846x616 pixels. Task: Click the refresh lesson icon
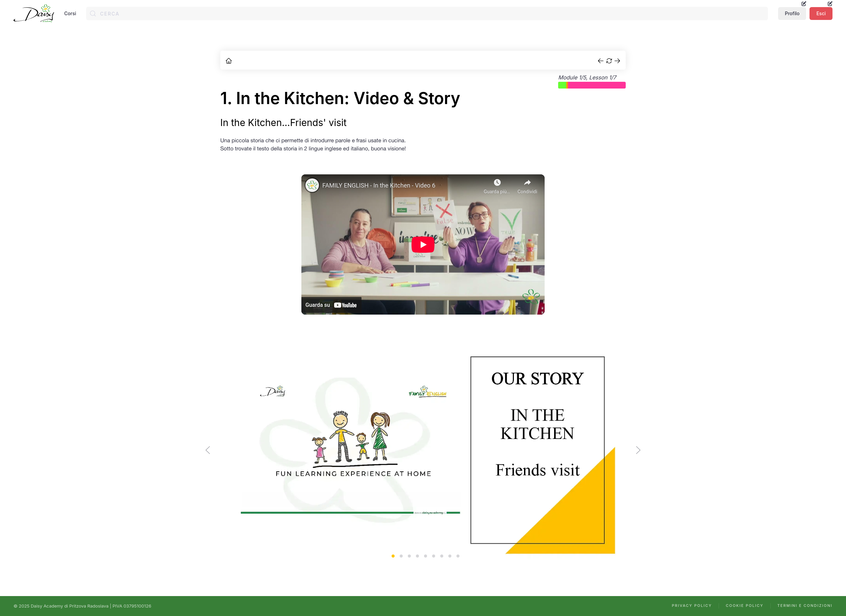click(609, 61)
